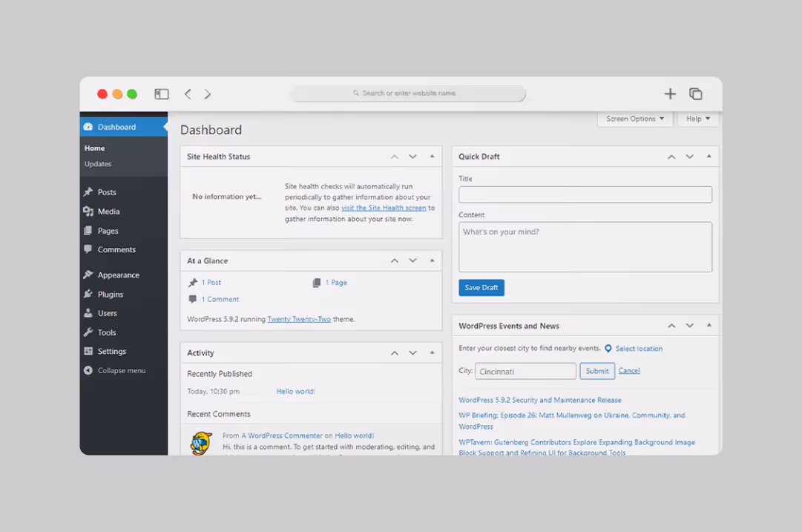Click the page icon beside 1 Page

click(x=317, y=283)
